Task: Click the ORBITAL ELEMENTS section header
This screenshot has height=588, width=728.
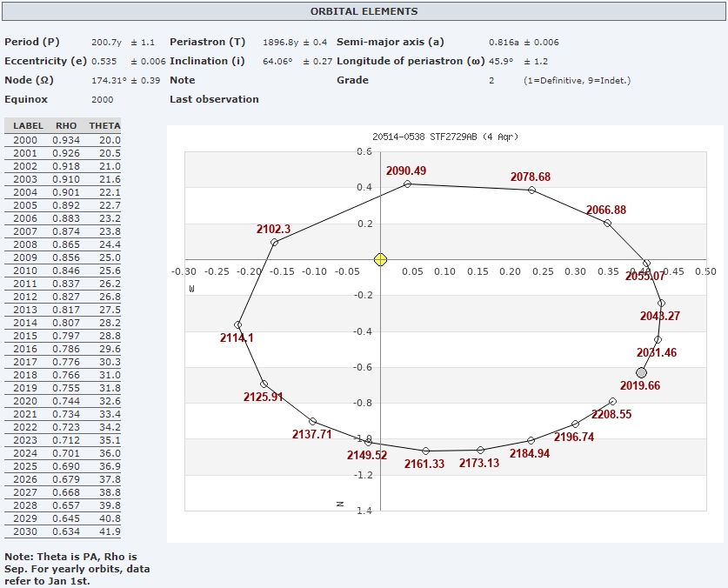Action: point(364,11)
